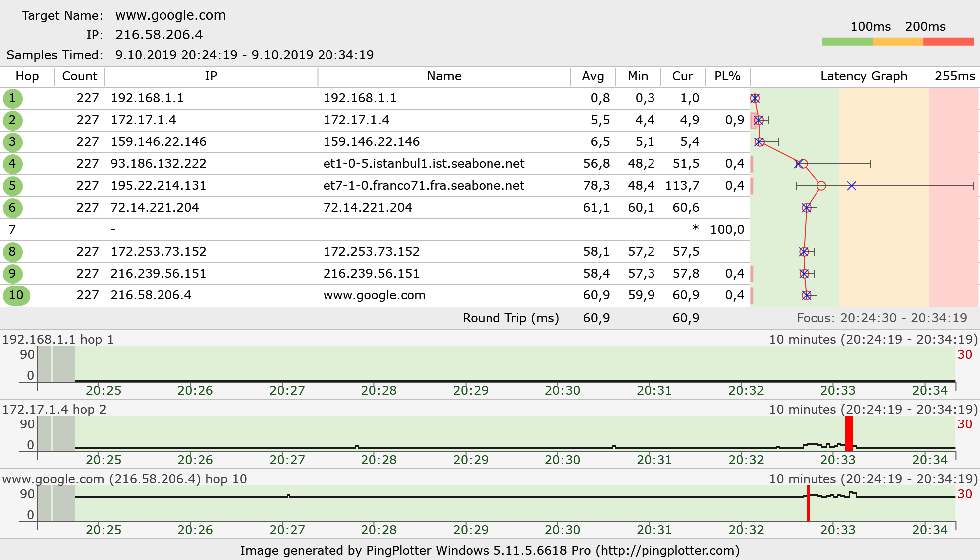
Task: Click the target name www.google.com at top
Action: 170,15
